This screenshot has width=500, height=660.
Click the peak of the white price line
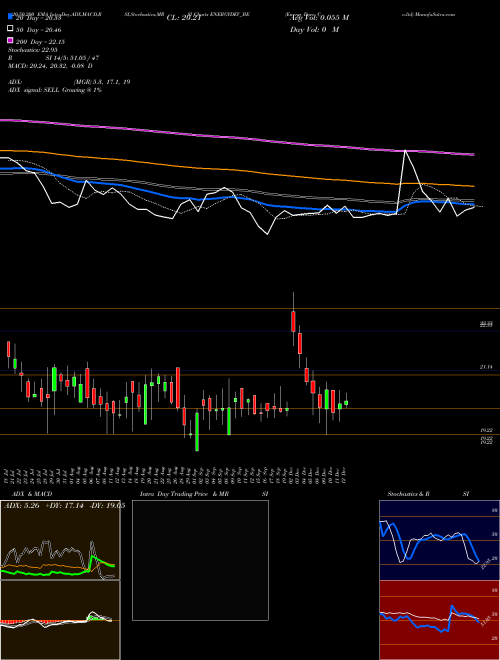pos(405,150)
